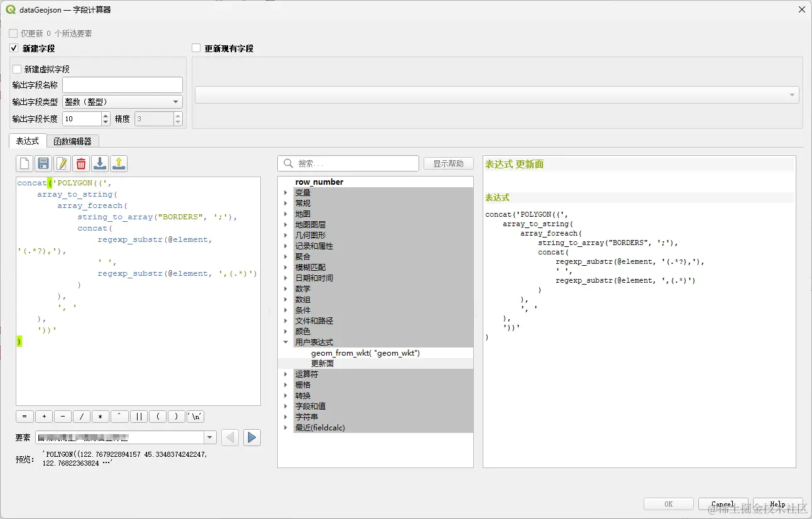The width and height of the screenshot is (812, 519).
Task: Select the 颜色 function group
Action: pyautogui.click(x=303, y=332)
